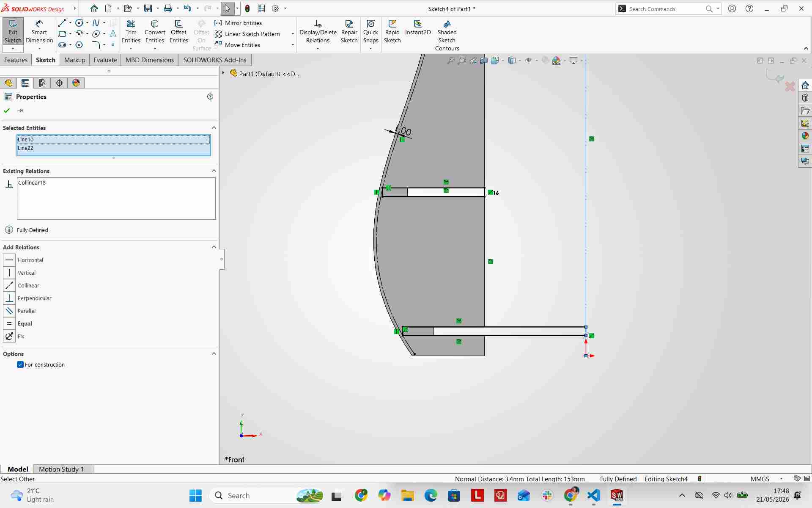Toggle the For construction checkbox
The height and width of the screenshot is (508, 812).
(x=20, y=364)
